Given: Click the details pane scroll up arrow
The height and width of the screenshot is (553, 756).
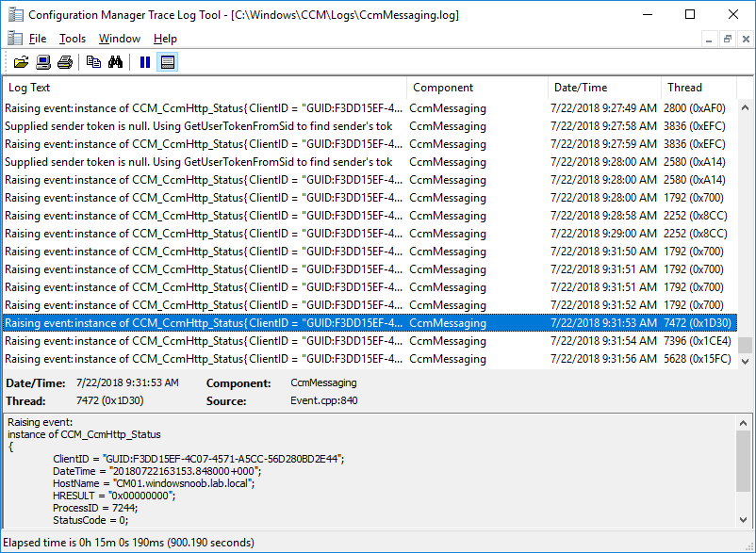Looking at the screenshot, I should point(743,423).
